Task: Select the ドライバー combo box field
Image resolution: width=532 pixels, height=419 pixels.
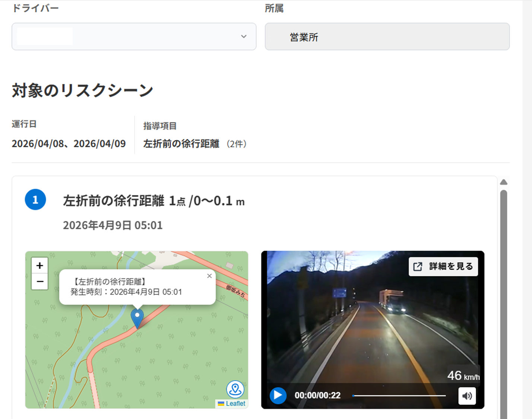Action: tap(134, 36)
